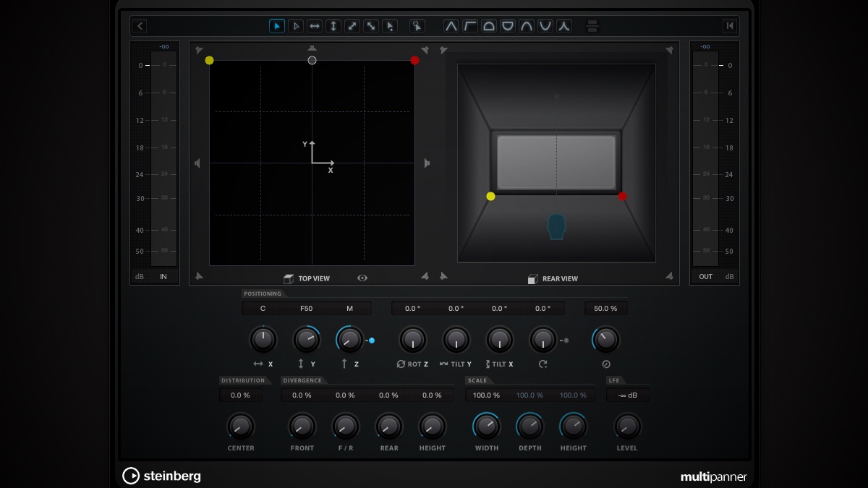
Task: Click bottom-right corner triangle of top view
Action: (x=425, y=276)
